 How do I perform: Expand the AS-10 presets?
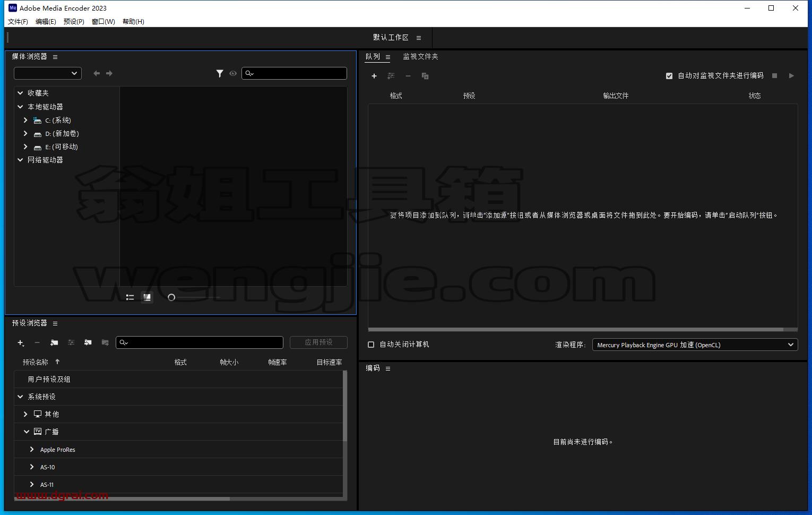pos(32,467)
